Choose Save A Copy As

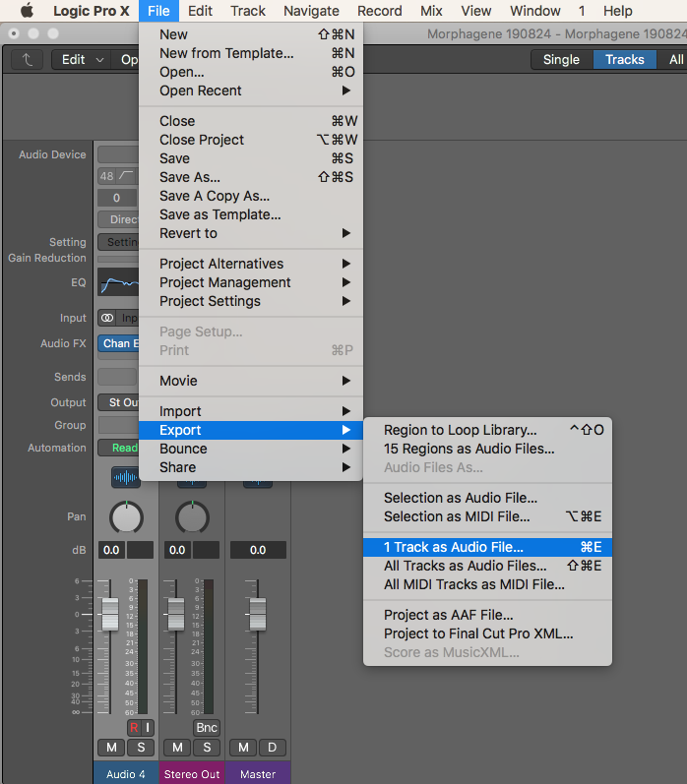coord(251,196)
